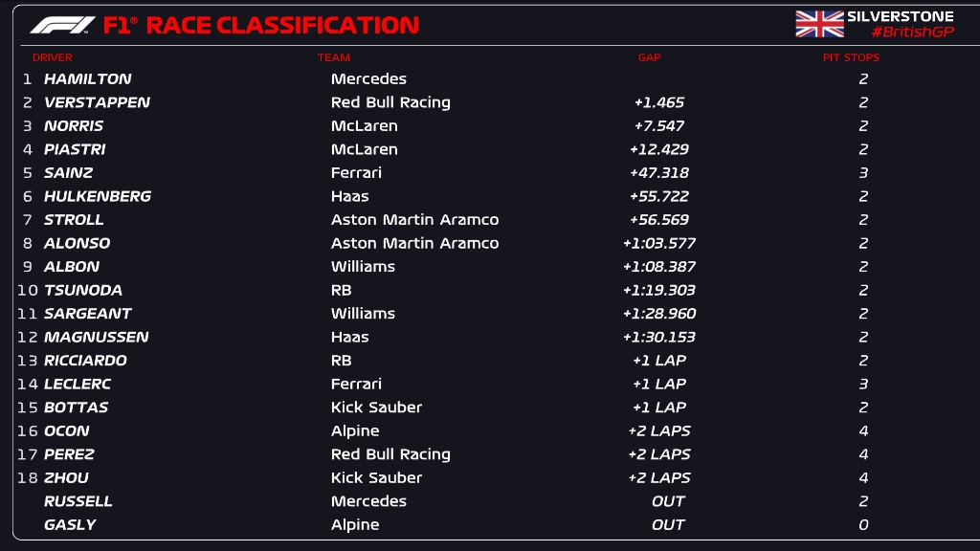980x551 pixels.
Task: Click the RACE CLASSIFICATION title
Action: click(282, 25)
